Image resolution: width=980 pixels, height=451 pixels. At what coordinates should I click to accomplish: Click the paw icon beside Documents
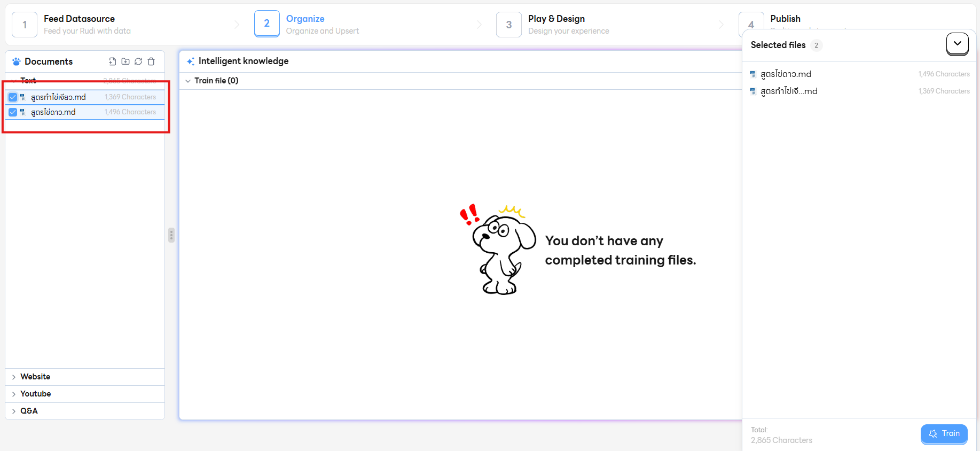coord(17,61)
